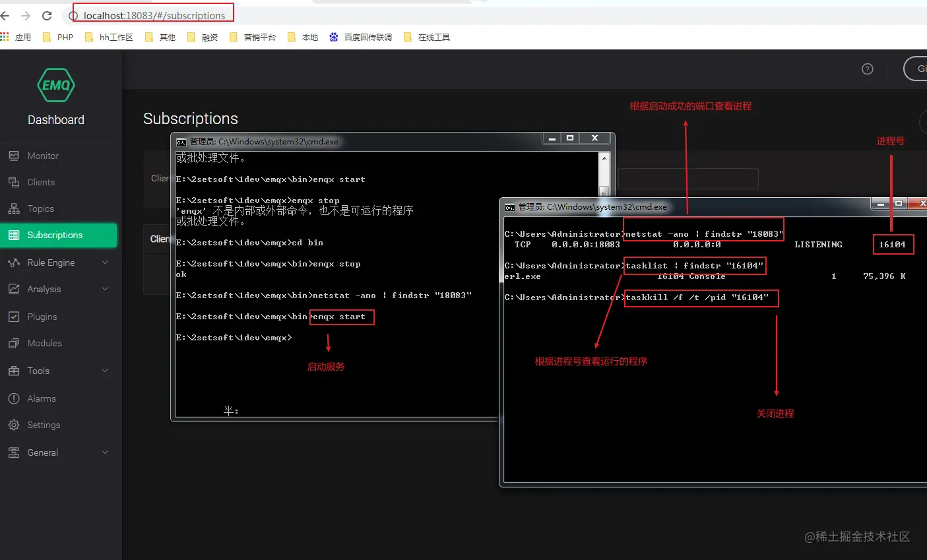Viewport: 927px width, 560px height.
Task: Click the Alarms sidebar icon
Action: [14, 398]
